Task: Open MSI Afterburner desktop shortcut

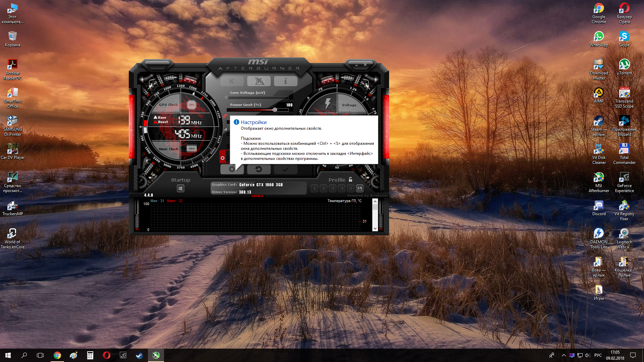Action: (x=599, y=182)
